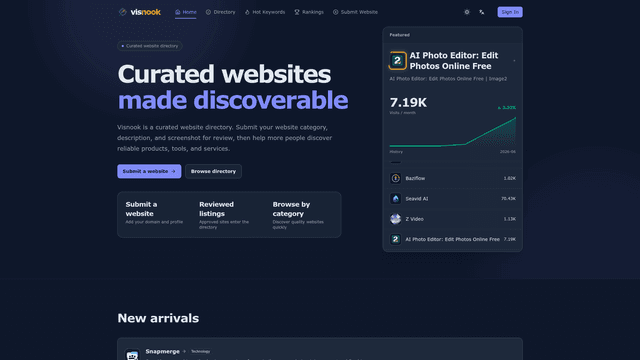
Task: Open the Hot Keywords page
Action: pos(265,12)
